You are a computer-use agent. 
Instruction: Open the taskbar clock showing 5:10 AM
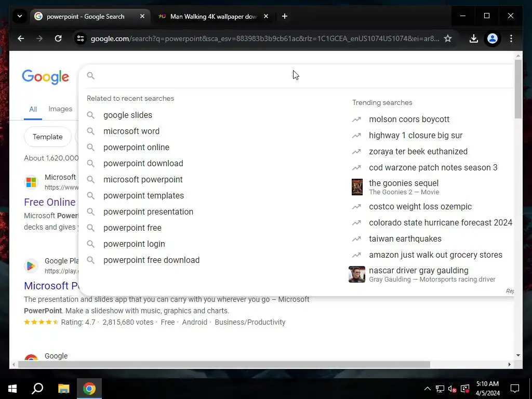coord(487,389)
